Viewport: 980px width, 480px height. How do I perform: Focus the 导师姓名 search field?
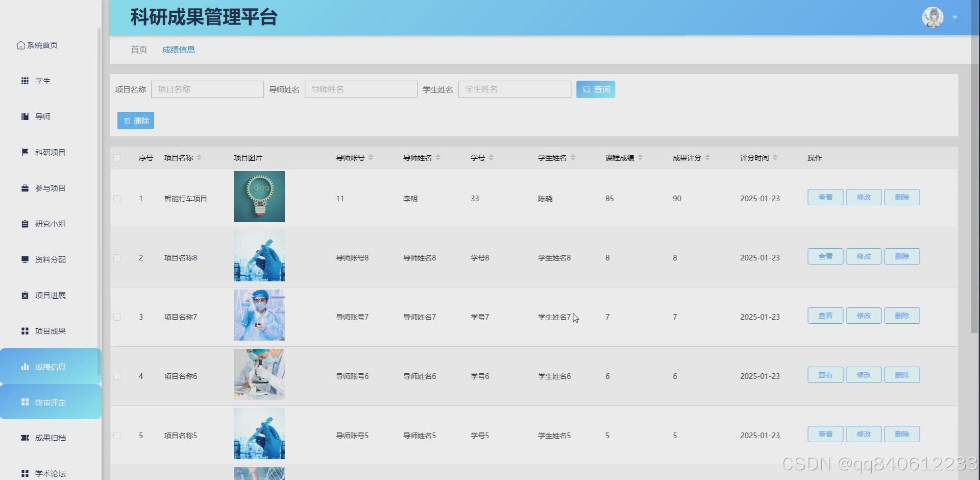361,89
